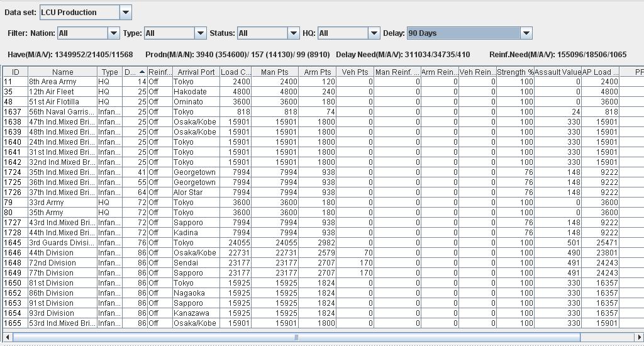This screenshot has height=346, width=644.
Task: Expand the Status filter dropdown
Action: pos(293,33)
